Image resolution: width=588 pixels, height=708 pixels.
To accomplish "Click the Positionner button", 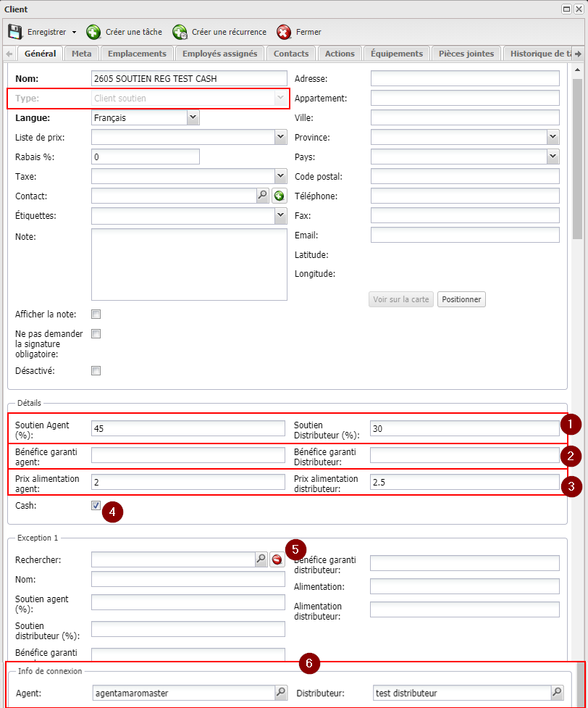I will tap(461, 299).
